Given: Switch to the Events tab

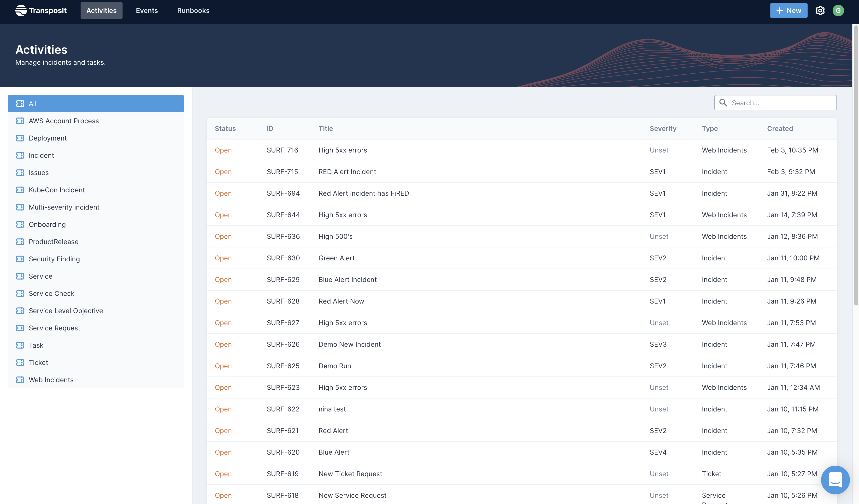Looking at the screenshot, I should (x=147, y=11).
